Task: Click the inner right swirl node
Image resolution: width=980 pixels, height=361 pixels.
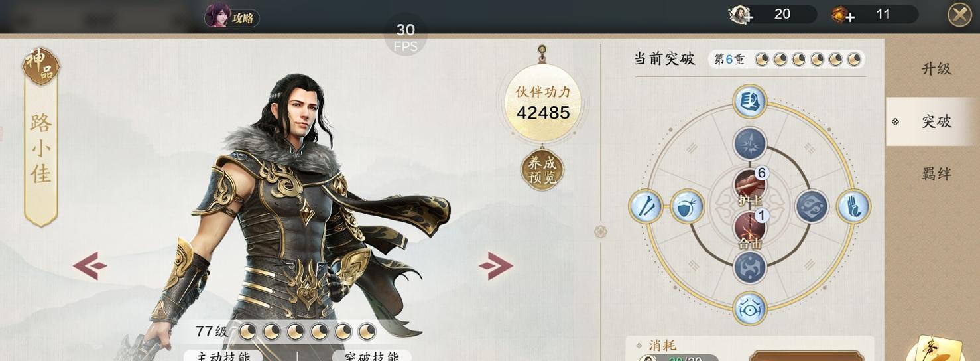Action: point(812,206)
